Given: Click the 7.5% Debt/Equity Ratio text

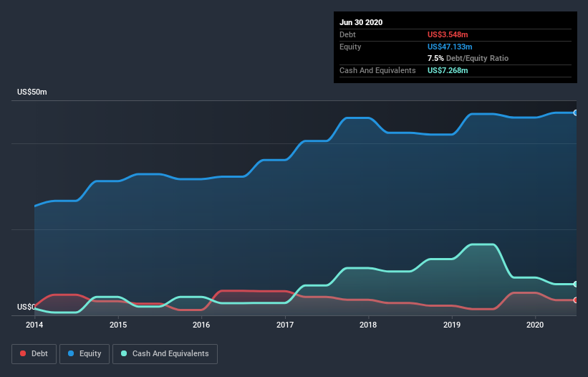Looking at the screenshot, I should 468,59.
